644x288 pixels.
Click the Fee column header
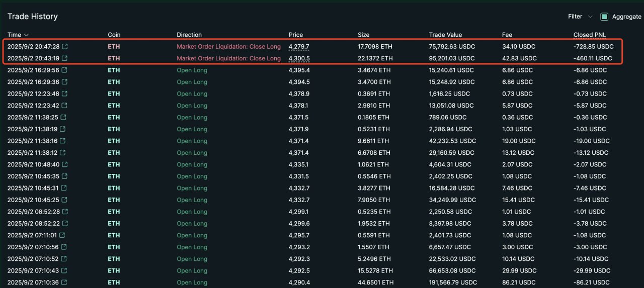[507, 35]
